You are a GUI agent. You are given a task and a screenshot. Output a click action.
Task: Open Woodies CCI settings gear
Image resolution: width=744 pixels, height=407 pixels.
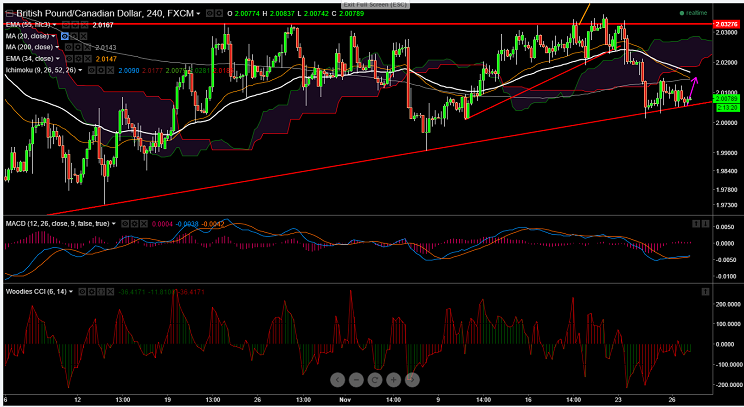(92, 292)
